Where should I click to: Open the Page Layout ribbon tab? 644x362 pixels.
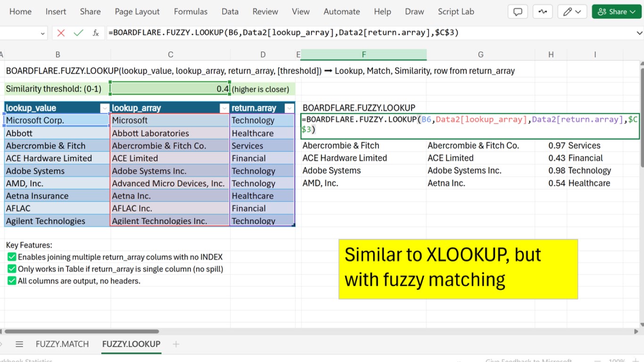[137, 12]
